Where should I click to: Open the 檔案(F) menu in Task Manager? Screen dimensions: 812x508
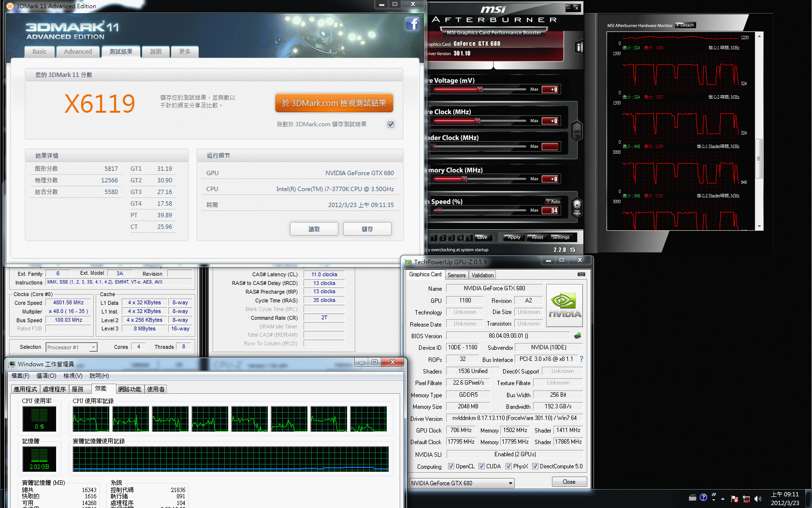coord(20,376)
